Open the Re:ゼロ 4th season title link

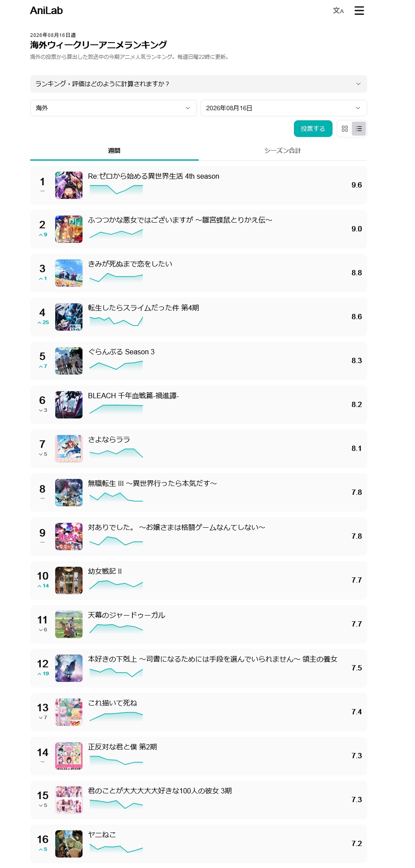pyautogui.click(x=154, y=176)
